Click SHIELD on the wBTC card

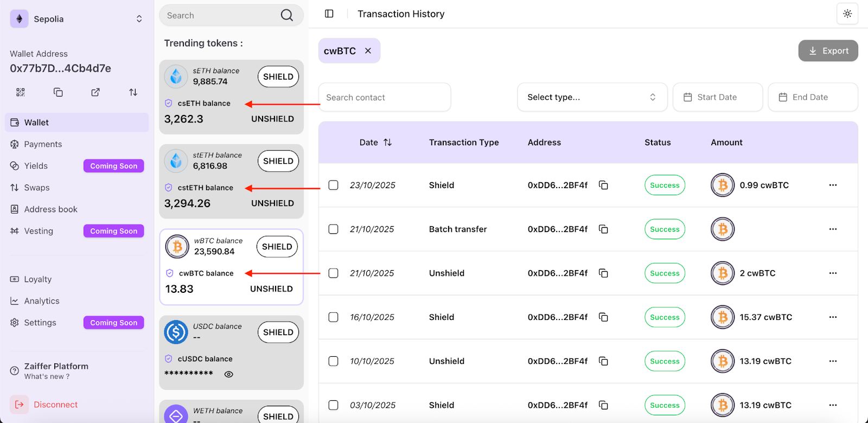point(277,247)
